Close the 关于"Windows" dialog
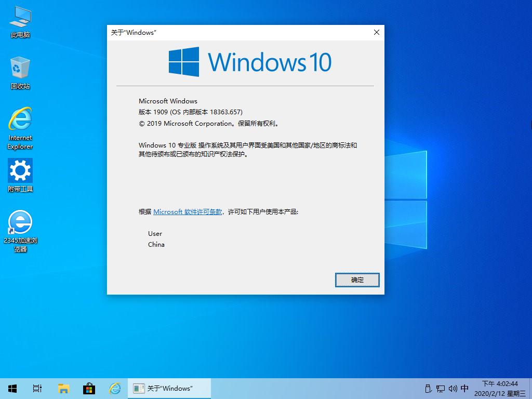This screenshot has width=532, height=399. coord(377,32)
